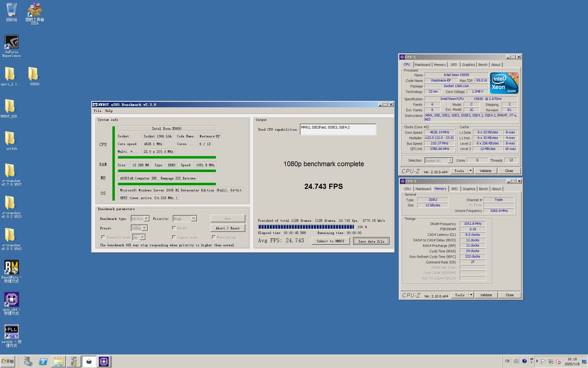The height and width of the screenshot is (368, 588).
Task: Click Save data file button
Action: (371, 241)
